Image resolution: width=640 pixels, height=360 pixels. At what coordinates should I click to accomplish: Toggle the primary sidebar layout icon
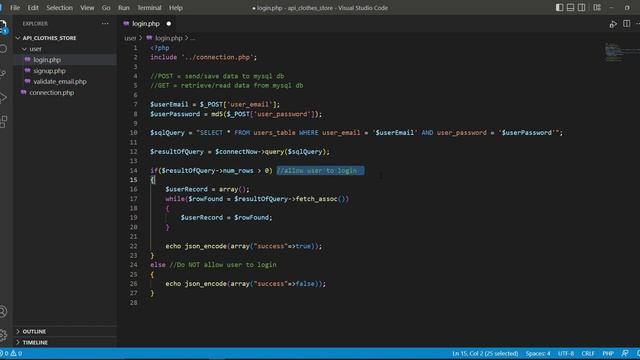tap(560, 7)
